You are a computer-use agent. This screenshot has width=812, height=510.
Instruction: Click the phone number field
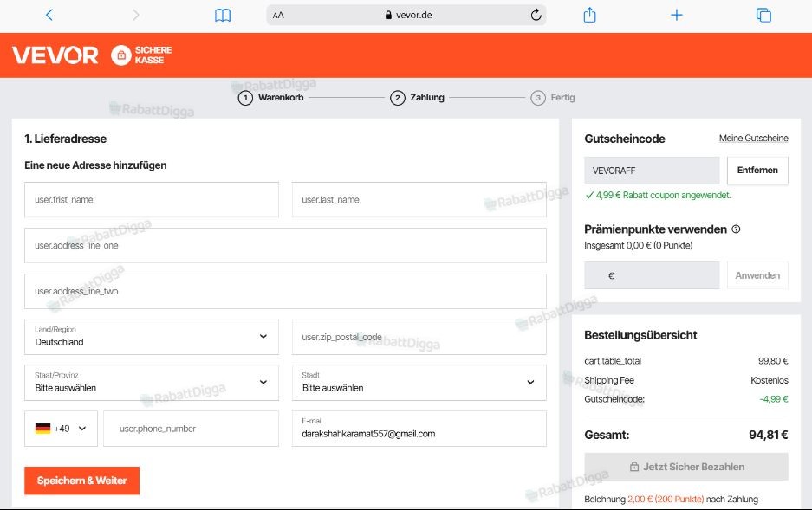click(x=192, y=429)
